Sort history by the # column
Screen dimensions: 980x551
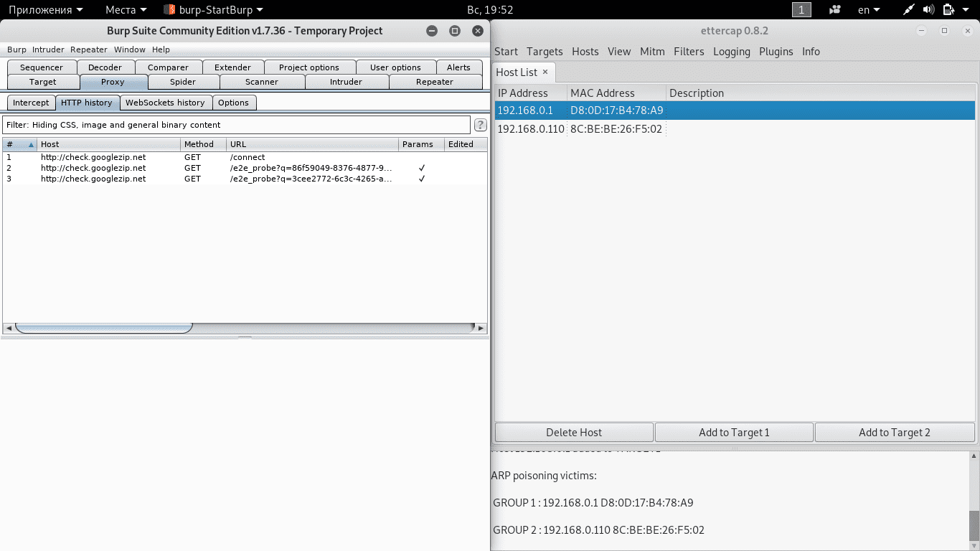(x=20, y=144)
